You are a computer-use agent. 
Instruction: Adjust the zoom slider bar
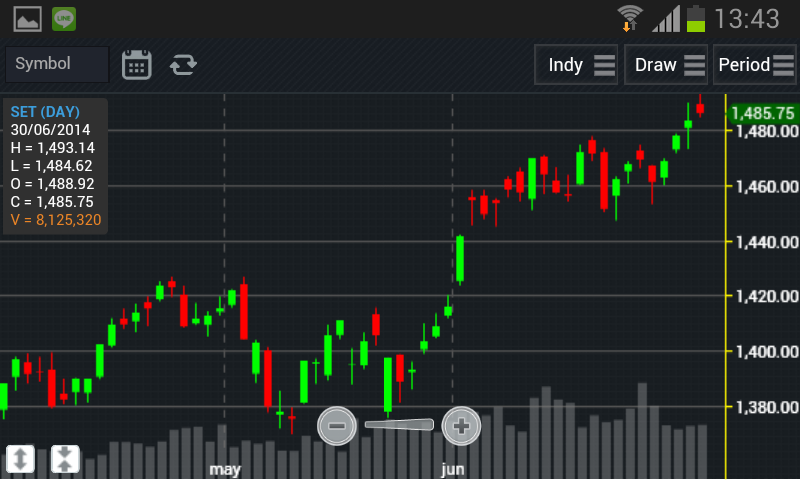[399, 424]
